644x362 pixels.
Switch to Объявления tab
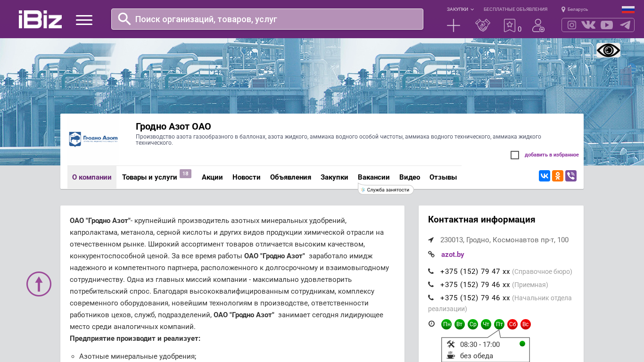pos(290,177)
